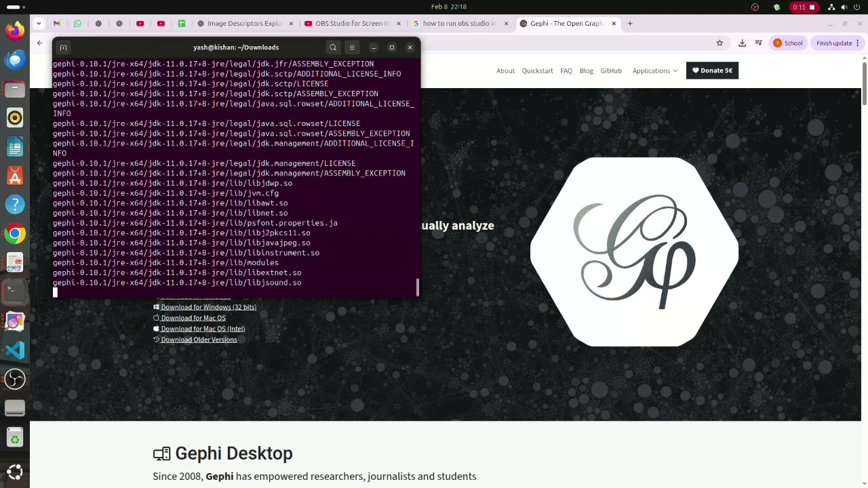Screen dimensions: 868x488
Task: Click the Activities pill in the top bar
Action: (14, 7)
